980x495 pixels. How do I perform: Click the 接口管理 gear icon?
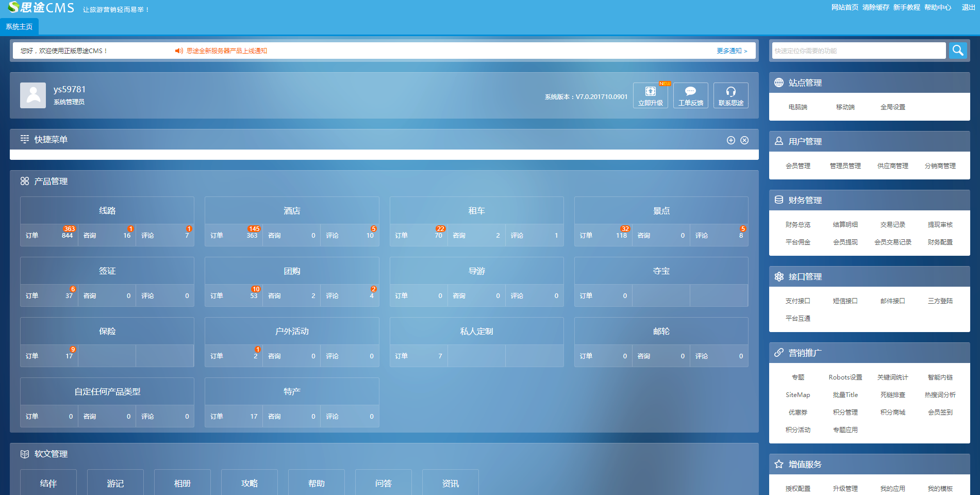coord(779,277)
